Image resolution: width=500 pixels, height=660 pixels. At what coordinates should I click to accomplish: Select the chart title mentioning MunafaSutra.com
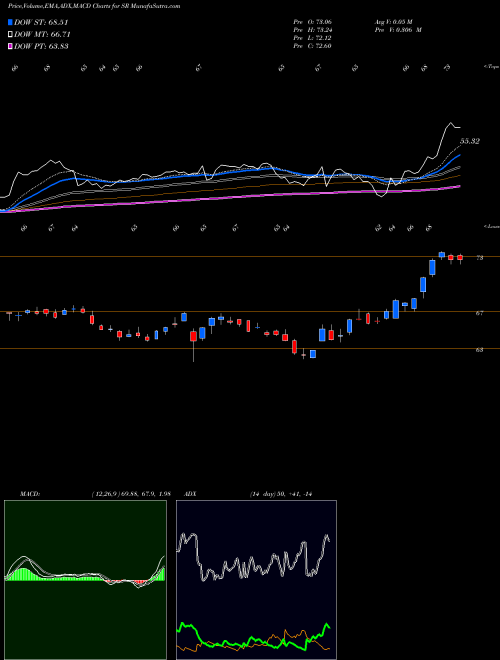(94, 6)
